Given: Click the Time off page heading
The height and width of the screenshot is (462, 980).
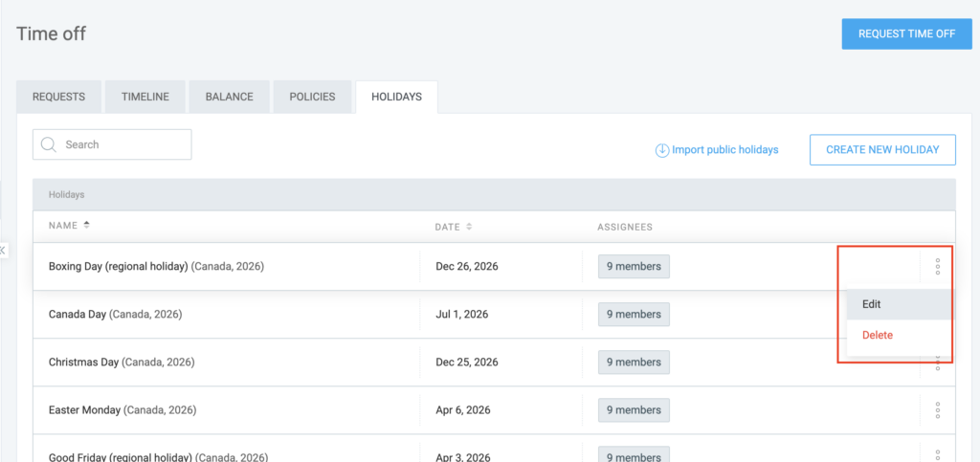Looking at the screenshot, I should 52,33.
